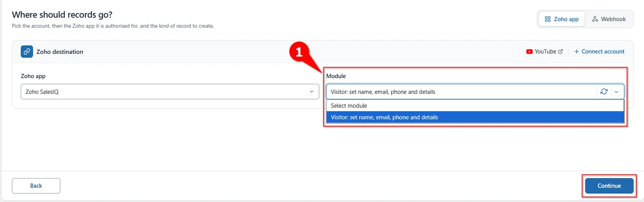
Task: Click the Where should records go? heading
Action: (62, 15)
